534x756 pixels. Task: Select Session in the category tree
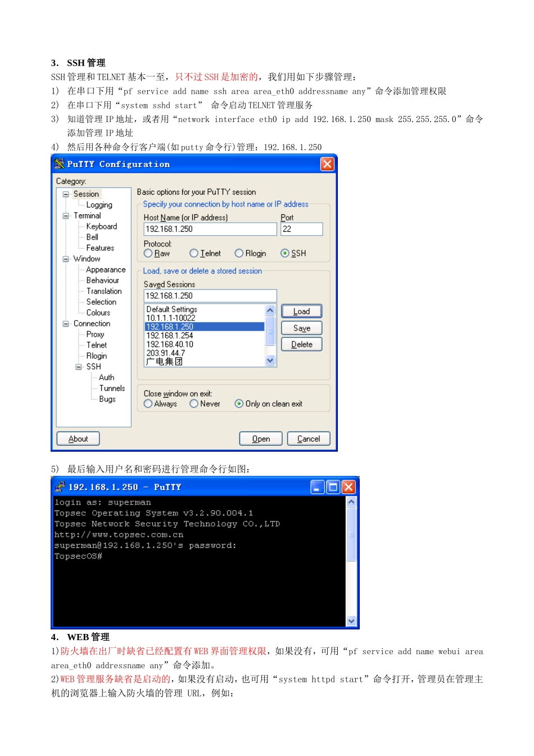86,194
